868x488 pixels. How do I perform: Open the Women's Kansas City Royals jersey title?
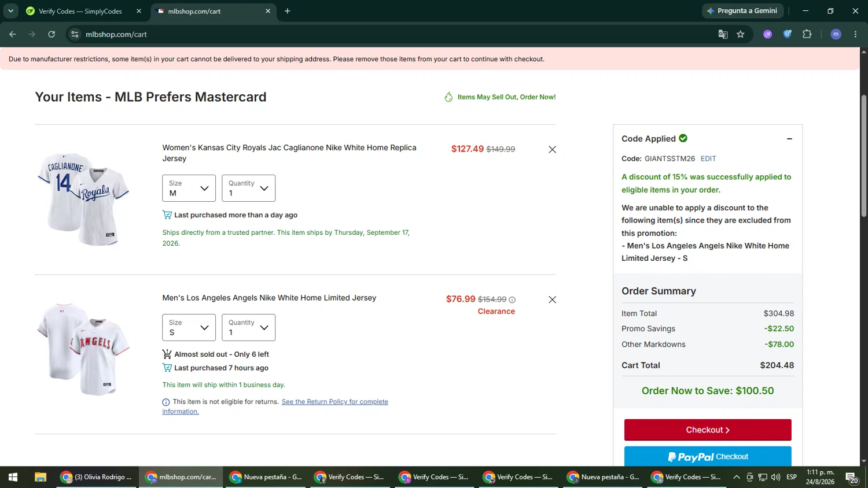point(289,153)
